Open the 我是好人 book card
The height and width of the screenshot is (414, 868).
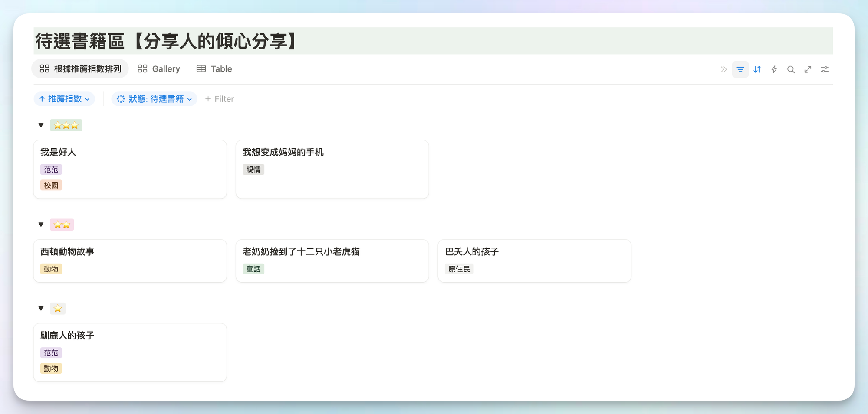(x=130, y=169)
